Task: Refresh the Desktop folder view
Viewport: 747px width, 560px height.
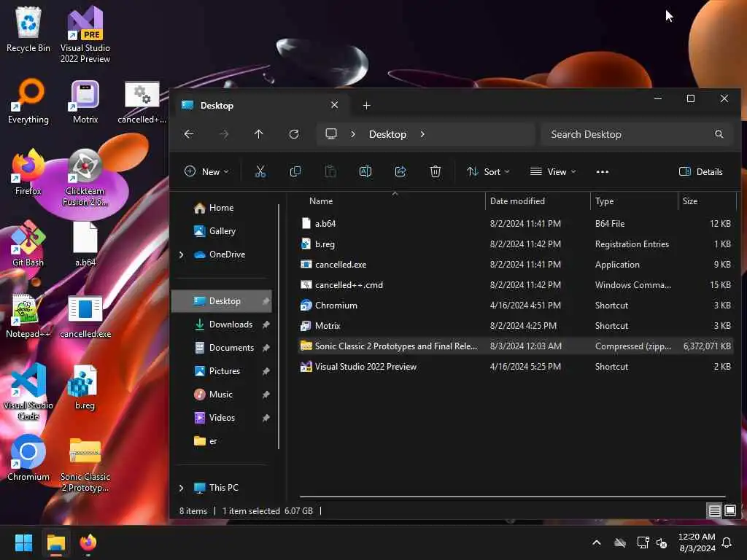Action: point(294,134)
